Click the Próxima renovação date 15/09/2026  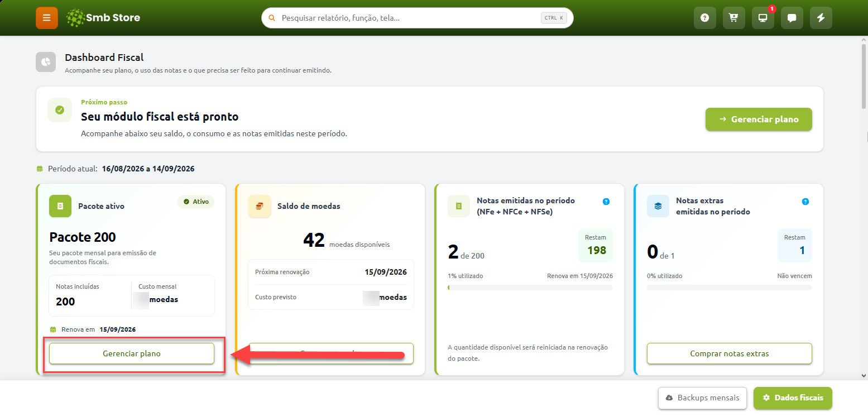point(386,272)
